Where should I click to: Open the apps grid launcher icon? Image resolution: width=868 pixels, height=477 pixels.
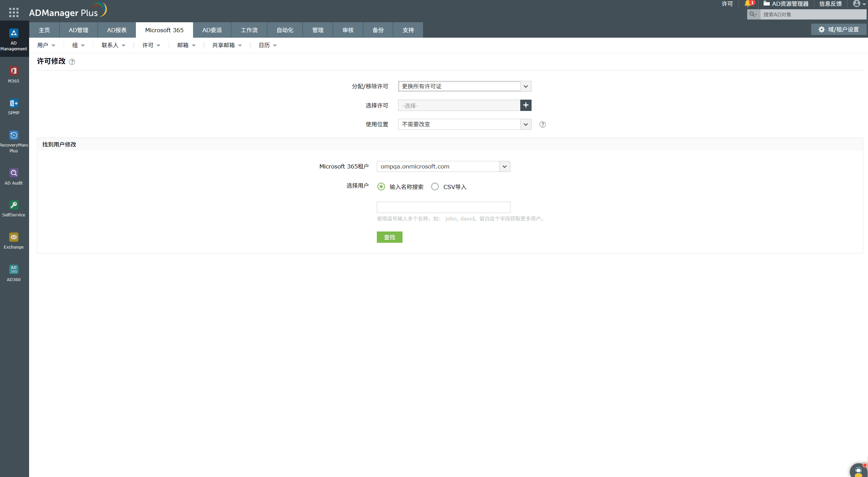tap(14, 13)
